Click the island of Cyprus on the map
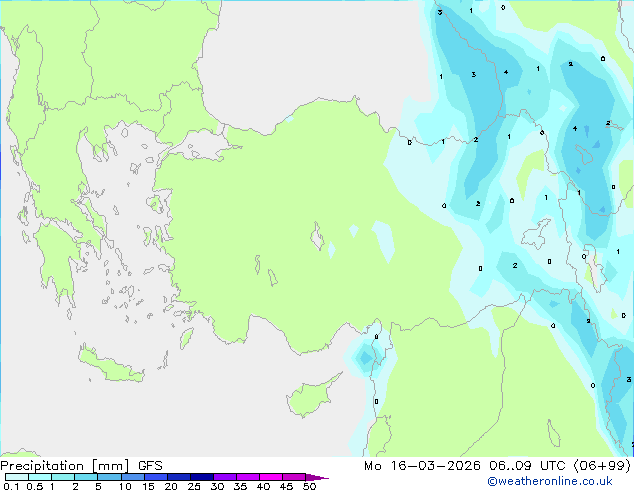 [x=311, y=396]
